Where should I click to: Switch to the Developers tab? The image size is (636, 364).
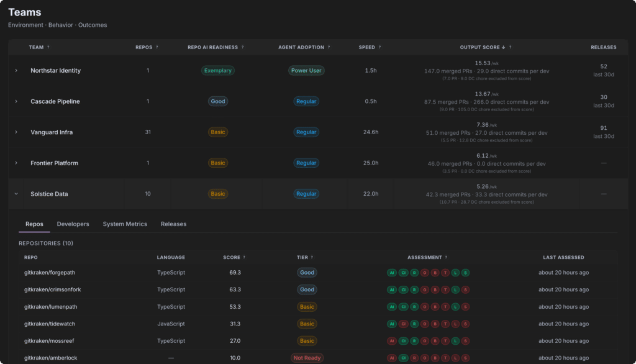click(x=73, y=224)
